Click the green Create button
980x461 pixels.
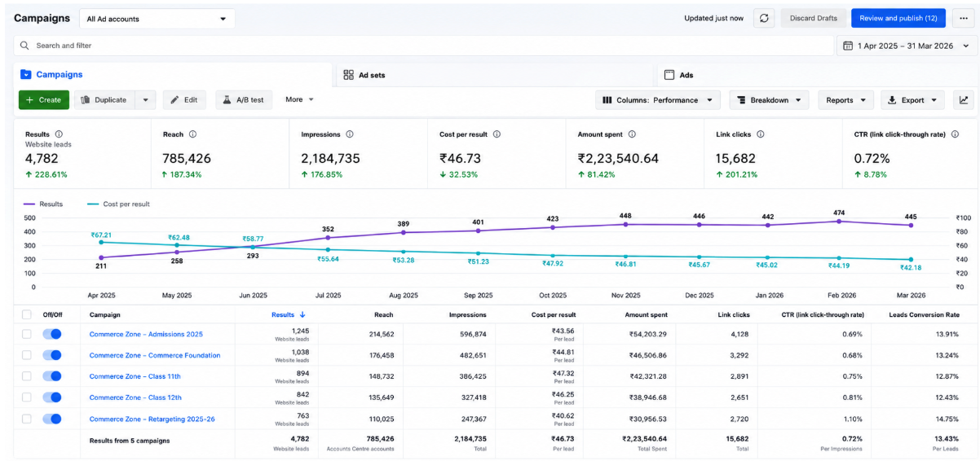(x=44, y=100)
